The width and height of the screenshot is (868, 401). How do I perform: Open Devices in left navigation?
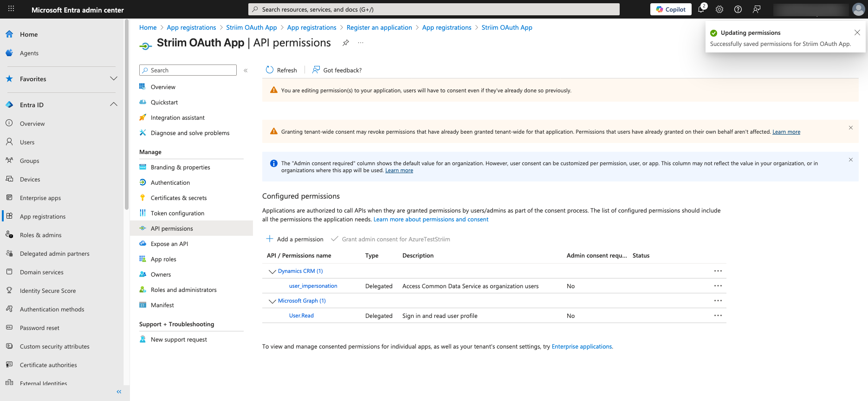(x=30, y=179)
